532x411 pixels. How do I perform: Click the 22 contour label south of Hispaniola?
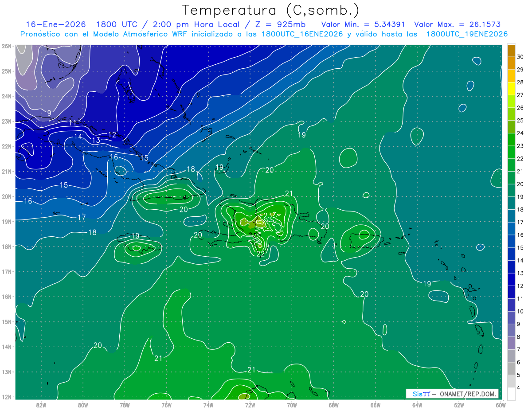[x=261, y=254]
